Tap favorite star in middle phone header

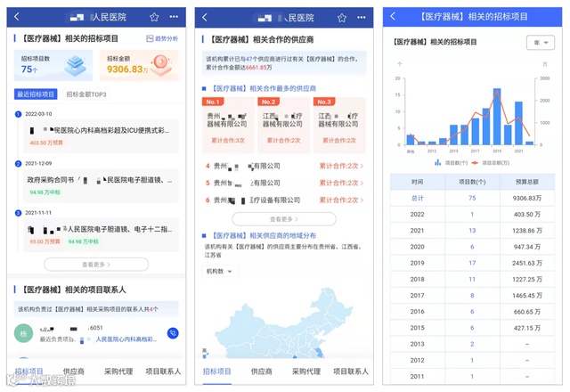tap(342, 18)
